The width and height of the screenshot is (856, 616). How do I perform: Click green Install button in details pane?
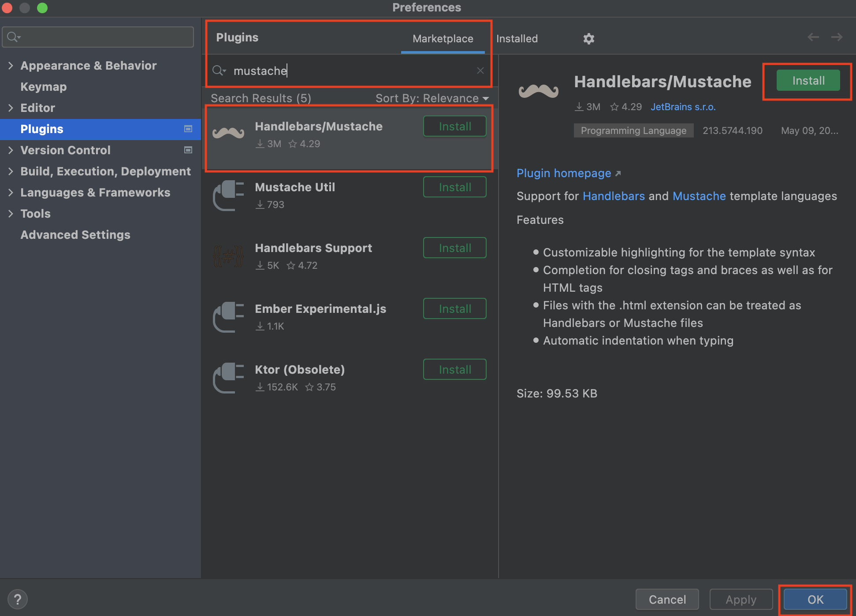point(808,81)
